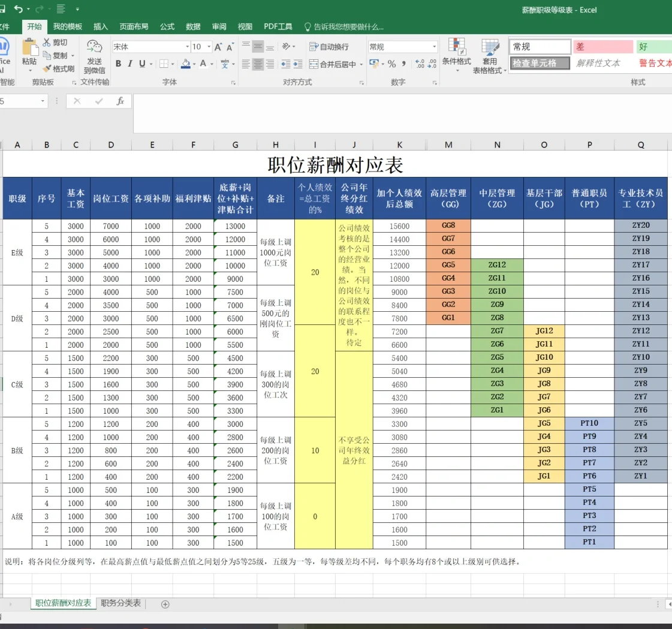
Task: Increase decimal places icon
Action: (420, 64)
